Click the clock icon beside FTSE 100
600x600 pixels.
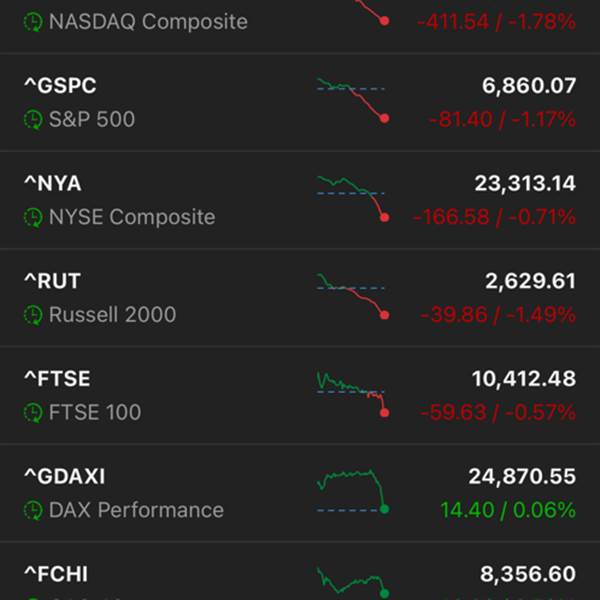[x=34, y=412]
